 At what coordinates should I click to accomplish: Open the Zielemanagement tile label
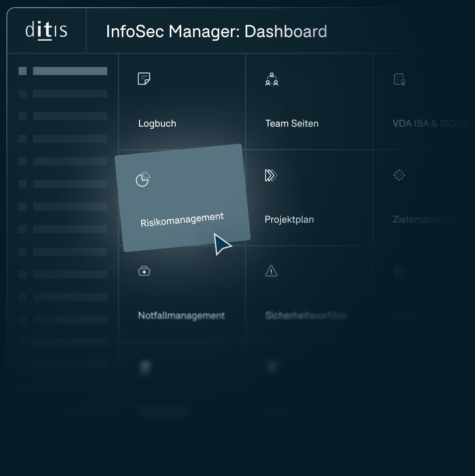pyautogui.click(x=429, y=219)
